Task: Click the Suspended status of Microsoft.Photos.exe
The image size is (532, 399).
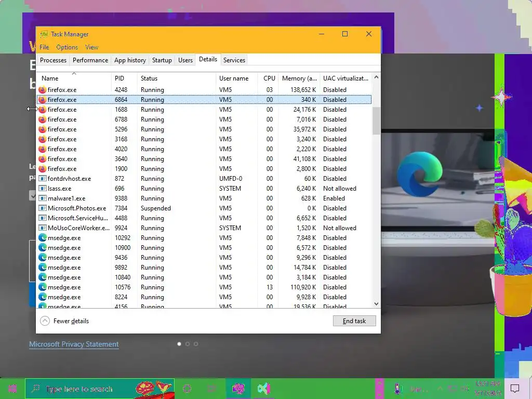Action: click(x=156, y=208)
